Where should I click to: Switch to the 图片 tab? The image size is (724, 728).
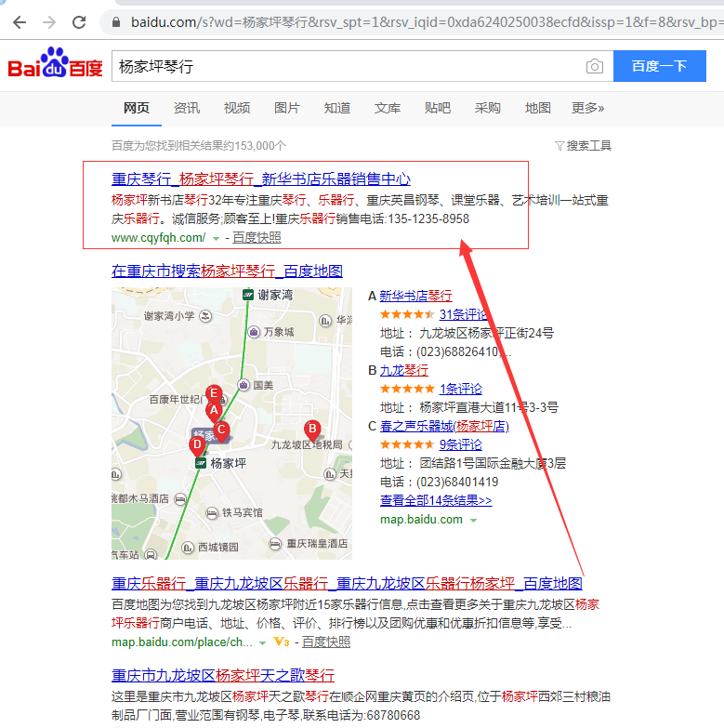tap(287, 108)
